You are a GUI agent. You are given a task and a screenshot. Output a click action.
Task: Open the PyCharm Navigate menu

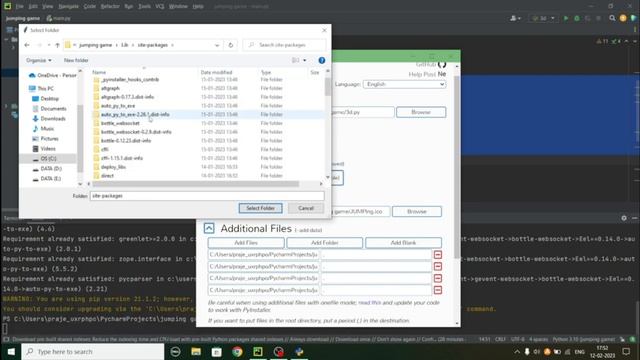coord(69,7)
